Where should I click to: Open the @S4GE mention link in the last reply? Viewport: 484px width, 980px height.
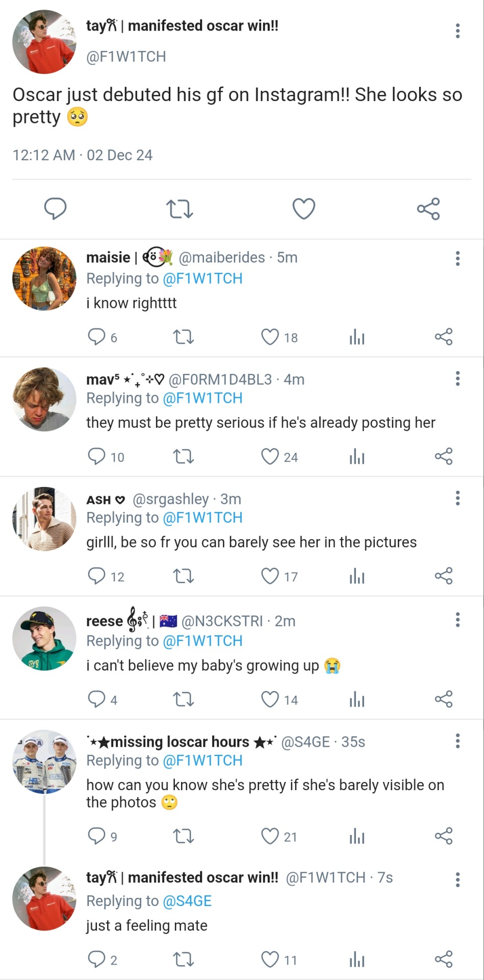click(x=187, y=901)
